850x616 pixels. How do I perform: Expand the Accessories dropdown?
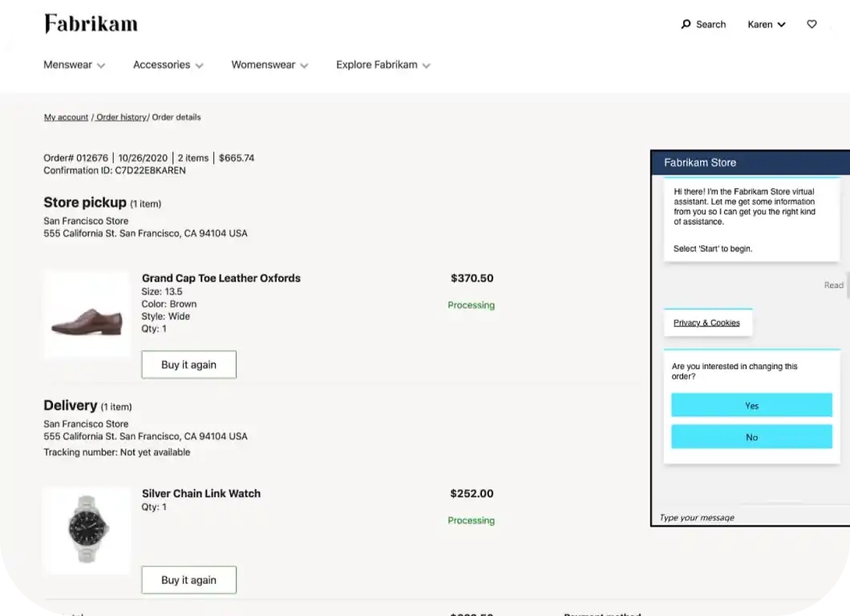click(x=168, y=65)
